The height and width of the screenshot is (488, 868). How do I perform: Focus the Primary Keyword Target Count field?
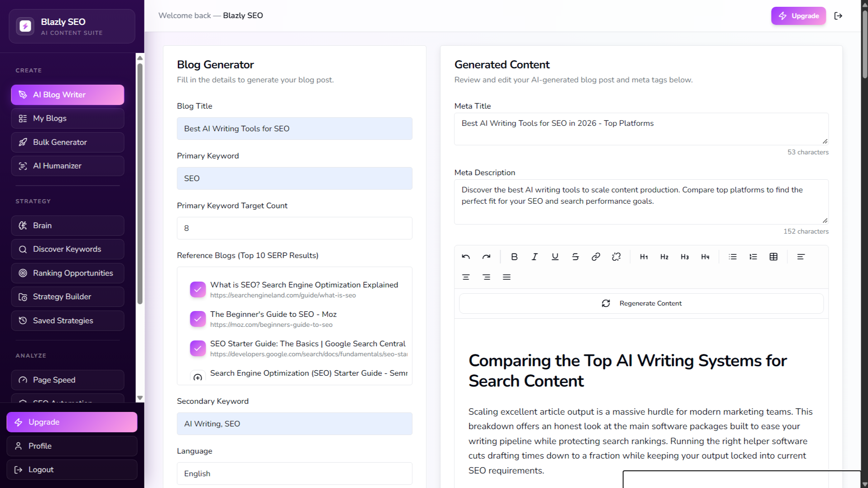point(294,228)
